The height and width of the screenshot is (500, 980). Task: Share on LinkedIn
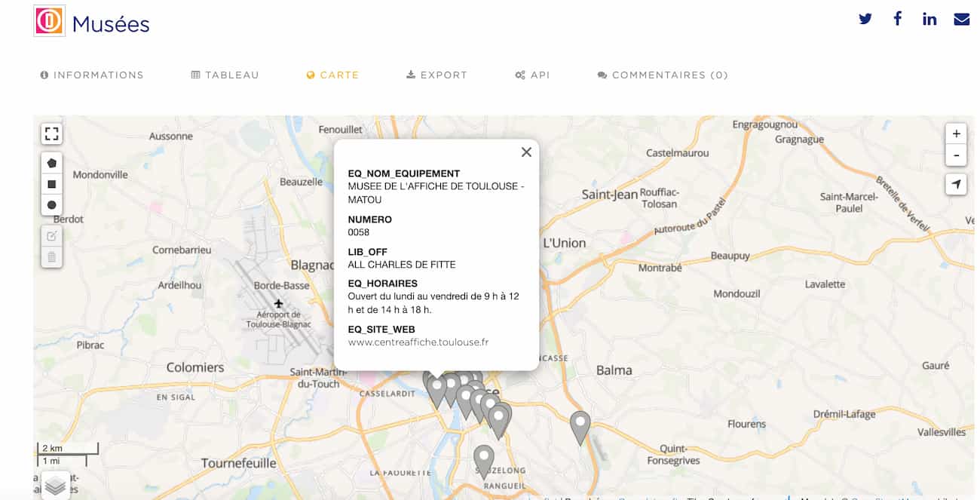(x=929, y=20)
